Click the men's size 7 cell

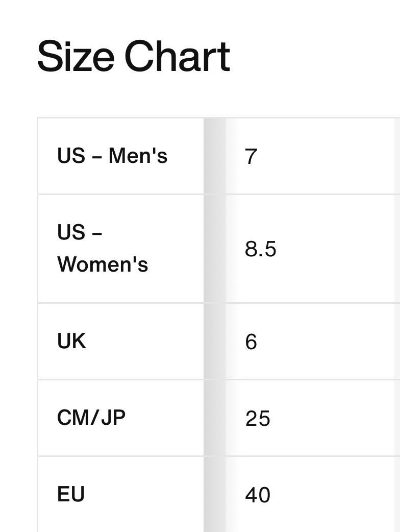click(310, 156)
